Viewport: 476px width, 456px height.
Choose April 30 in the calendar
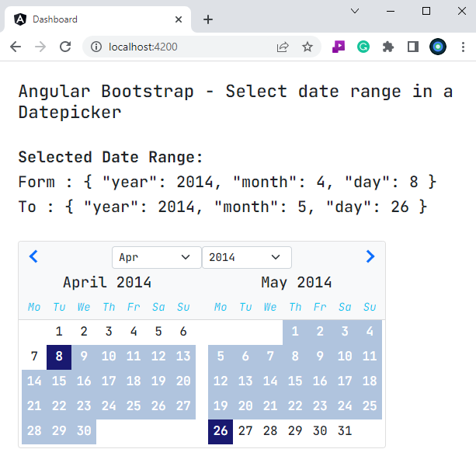point(84,430)
